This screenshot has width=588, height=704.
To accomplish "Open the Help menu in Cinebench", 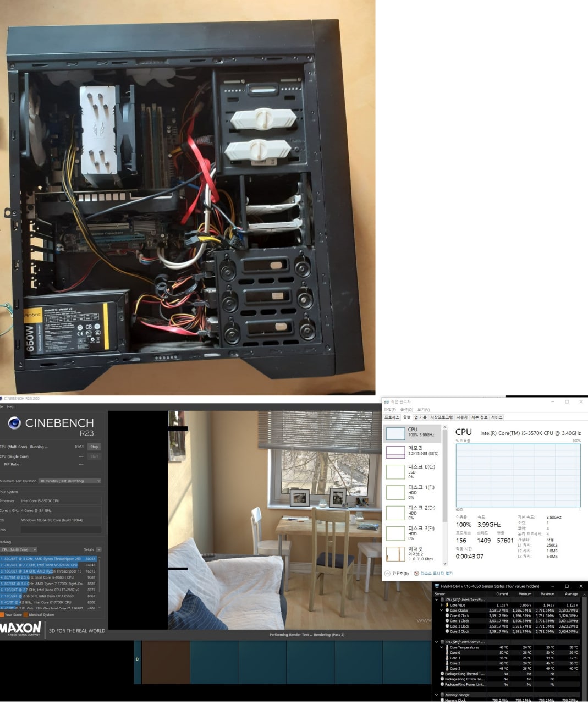I will [x=10, y=406].
